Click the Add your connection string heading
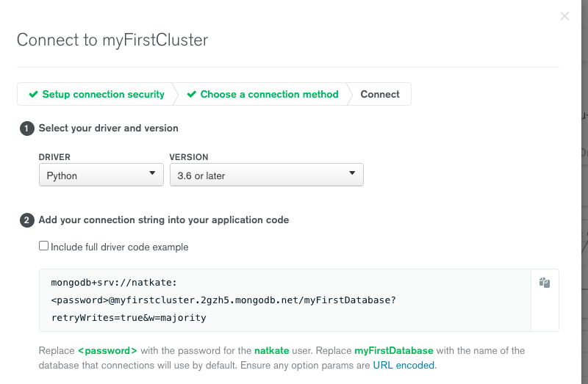 (163, 220)
